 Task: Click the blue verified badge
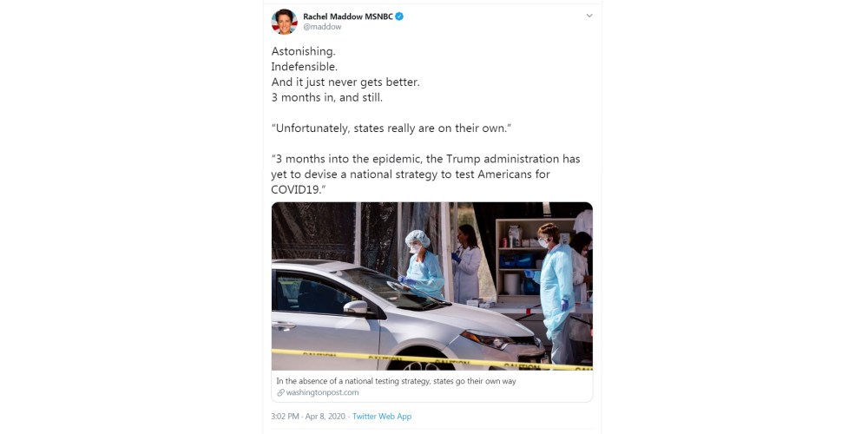point(399,16)
